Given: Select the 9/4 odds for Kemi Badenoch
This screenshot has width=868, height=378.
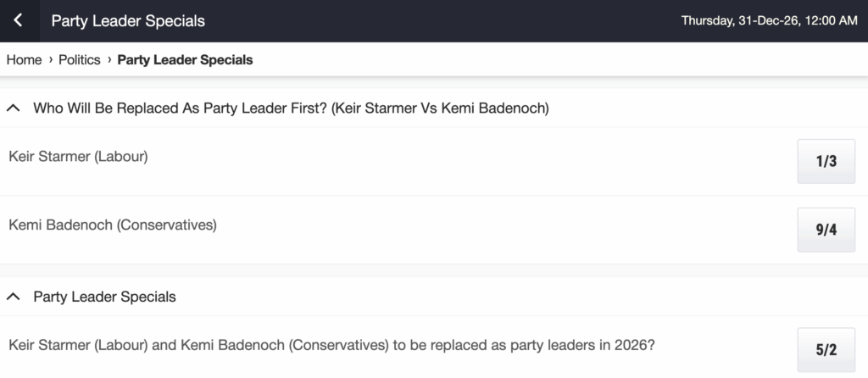Looking at the screenshot, I should 826,230.
